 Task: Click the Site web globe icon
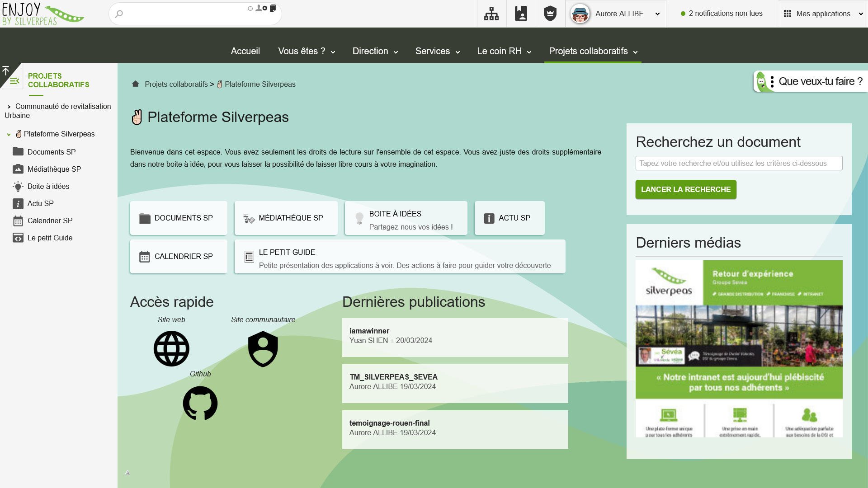171,348
